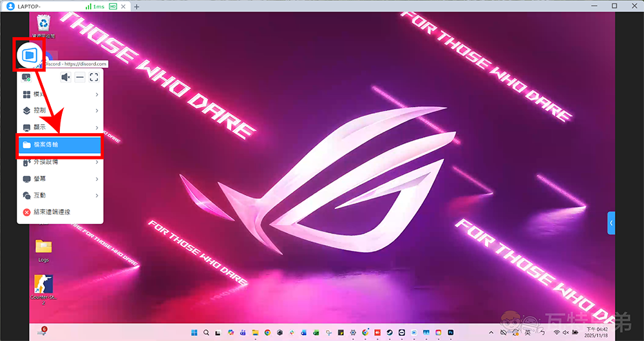This screenshot has height=341, width=644.
Task: Expand the 外接設備 submenu
Action: tap(59, 162)
